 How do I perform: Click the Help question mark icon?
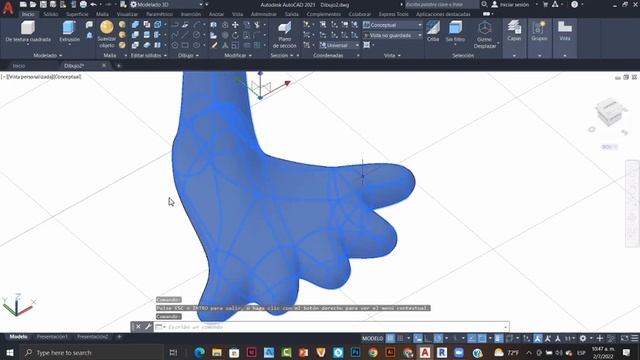pos(575,4)
